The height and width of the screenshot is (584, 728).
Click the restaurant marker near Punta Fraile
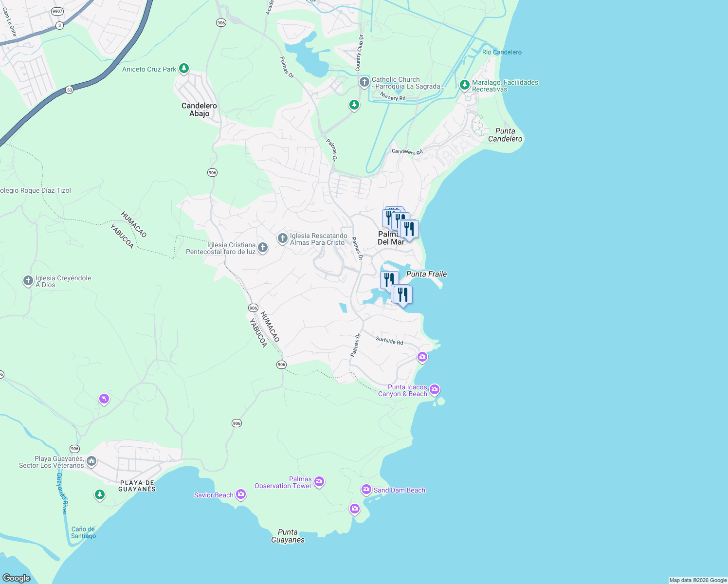(389, 277)
